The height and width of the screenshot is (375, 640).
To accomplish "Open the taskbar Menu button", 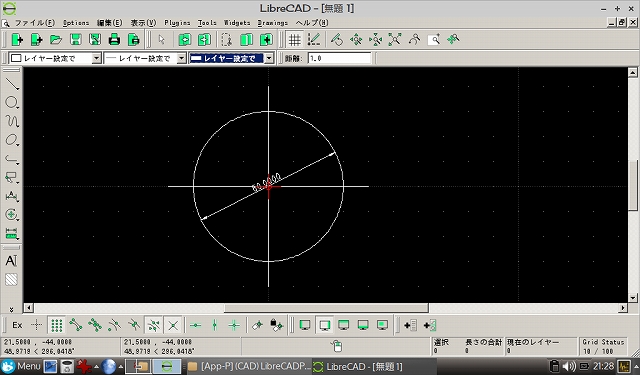I will pyautogui.click(x=21, y=366).
